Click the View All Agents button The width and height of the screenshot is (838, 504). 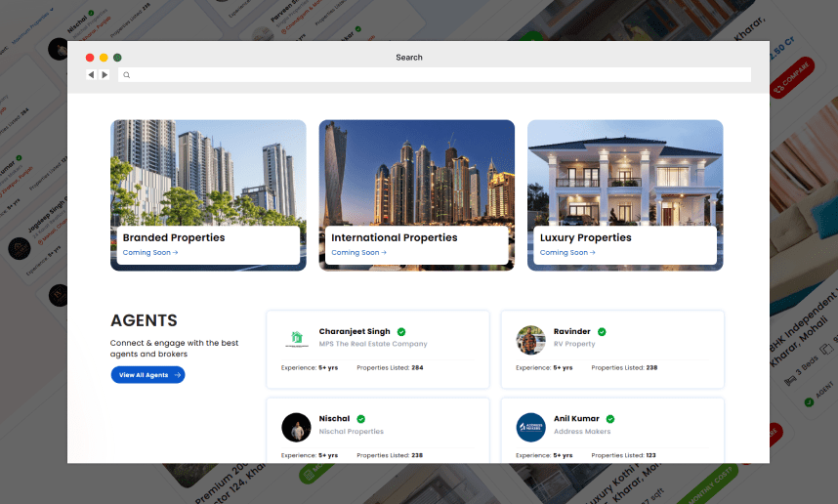point(147,375)
